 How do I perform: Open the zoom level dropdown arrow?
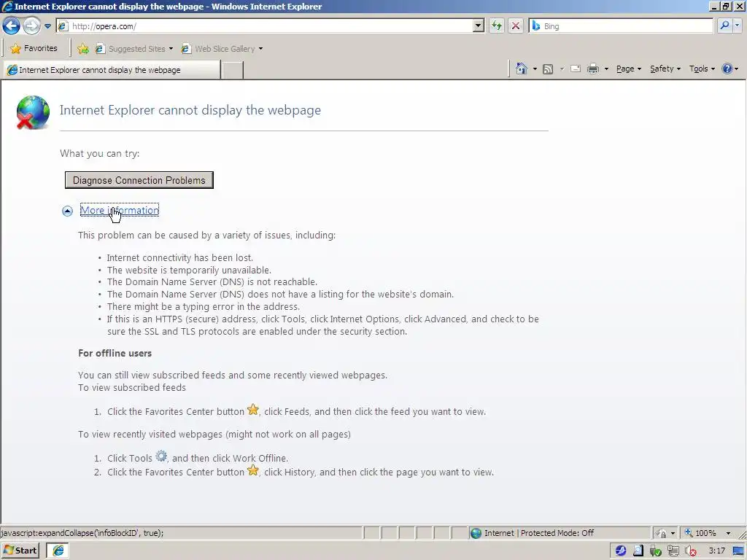click(x=728, y=533)
